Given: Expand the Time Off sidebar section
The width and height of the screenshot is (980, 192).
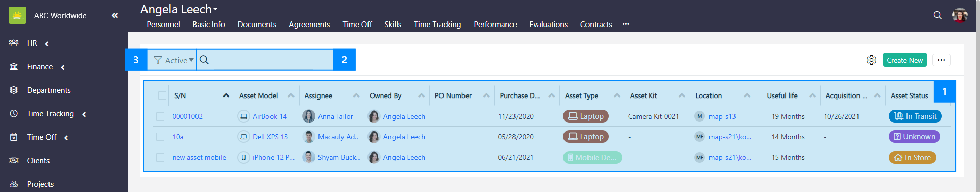Looking at the screenshot, I should pos(66,138).
